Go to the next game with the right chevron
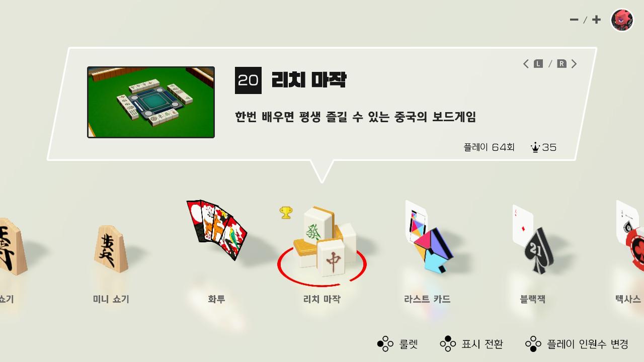This screenshot has height=362, width=644. 574,64
